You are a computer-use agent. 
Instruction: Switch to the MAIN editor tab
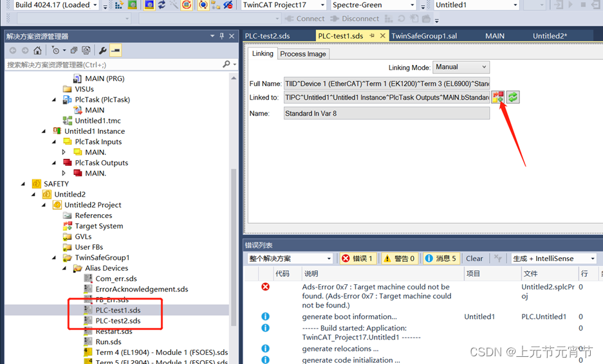click(x=494, y=36)
